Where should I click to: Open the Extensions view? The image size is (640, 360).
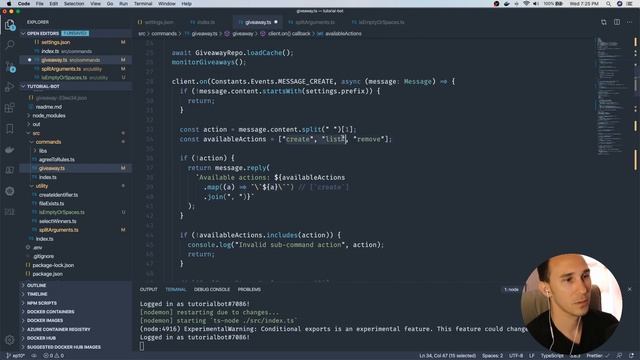pos(10,108)
